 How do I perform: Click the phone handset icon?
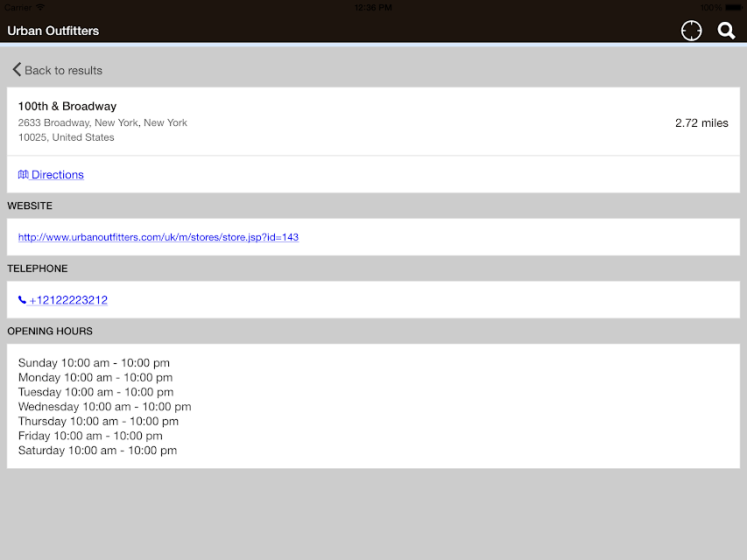(22, 299)
